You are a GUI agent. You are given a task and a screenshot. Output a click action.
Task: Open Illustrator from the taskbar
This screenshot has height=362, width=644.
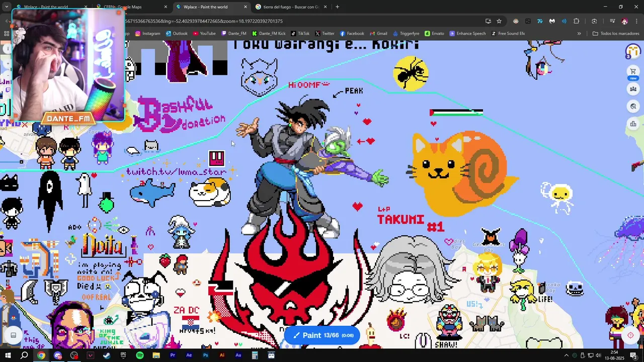click(222, 355)
